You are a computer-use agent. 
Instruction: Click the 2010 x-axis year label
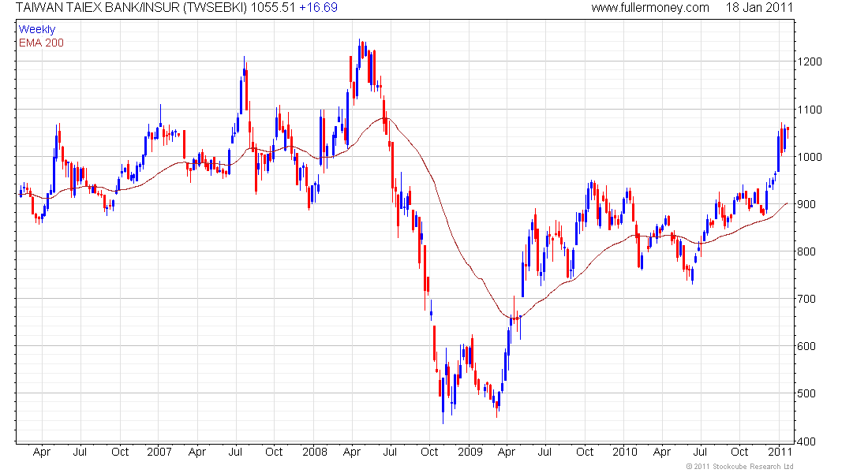(x=625, y=452)
